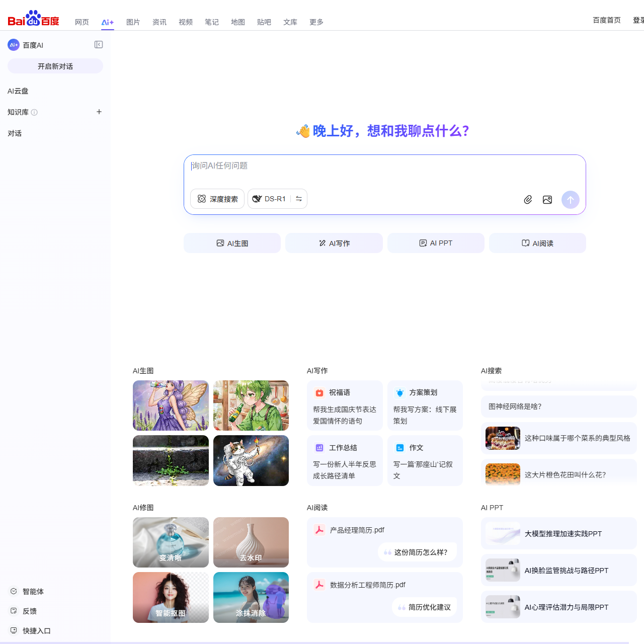Click the 开启新对话 new chat button

point(55,66)
